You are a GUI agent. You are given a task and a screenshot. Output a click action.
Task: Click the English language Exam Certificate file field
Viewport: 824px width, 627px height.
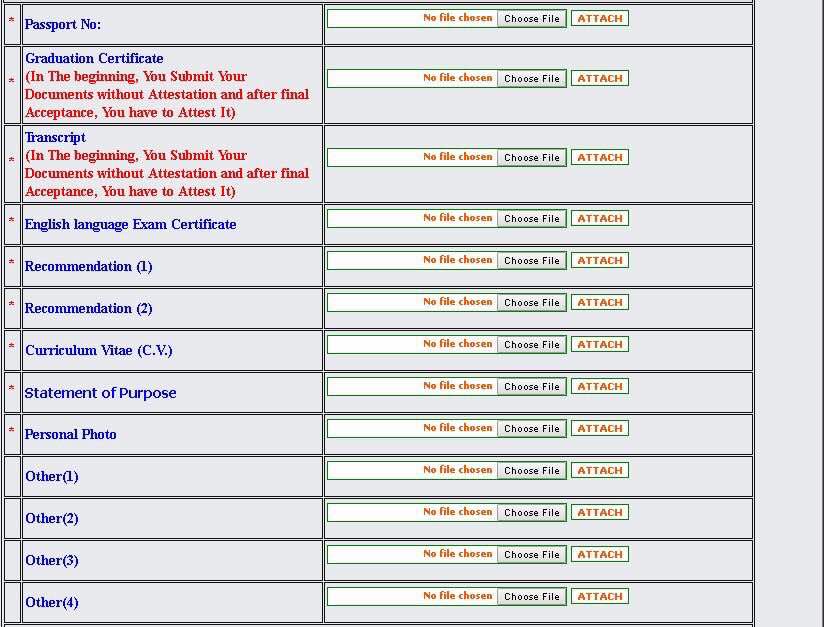[x=412, y=218]
